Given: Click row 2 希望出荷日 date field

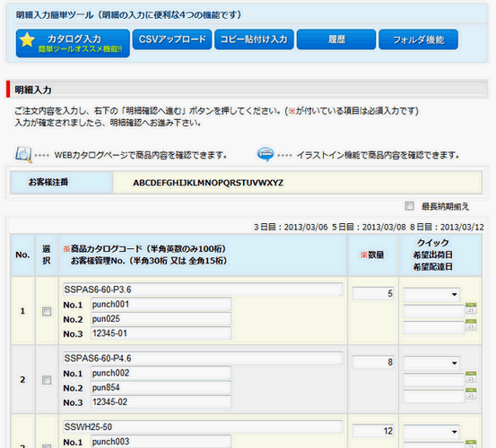Looking at the screenshot, I should pyautogui.click(x=434, y=379).
